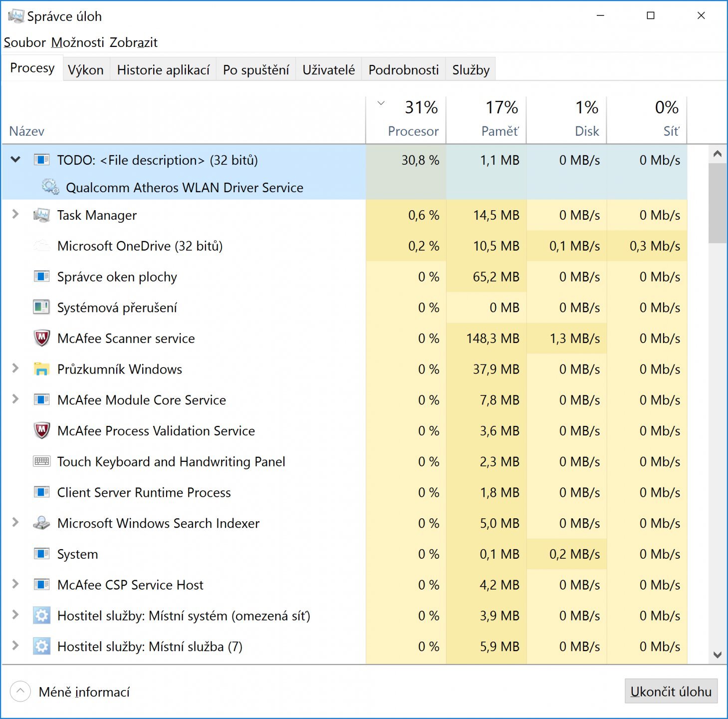Image resolution: width=728 pixels, height=719 pixels.
Task: Click the Touch Keyboard and Handwriting Panel icon
Action: [42, 461]
